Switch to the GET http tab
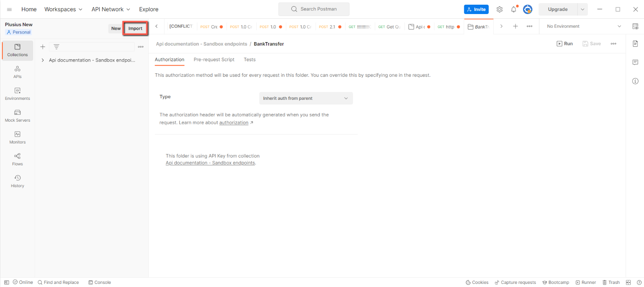Screen dimensions: 644x287 [x=449, y=27]
